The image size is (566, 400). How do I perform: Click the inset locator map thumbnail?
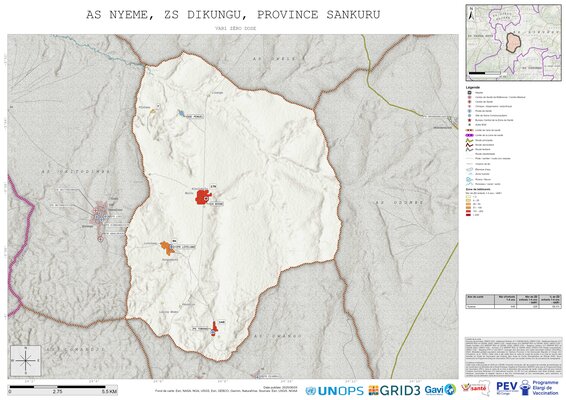(513, 42)
